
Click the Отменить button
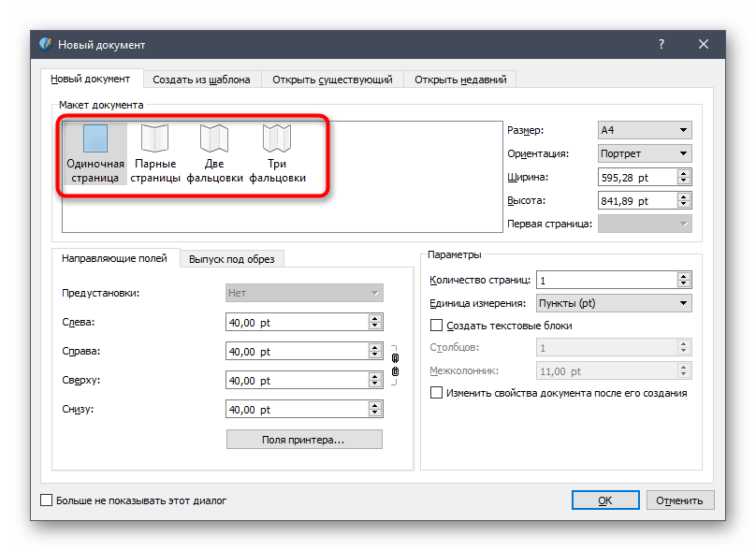pyautogui.click(x=679, y=500)
